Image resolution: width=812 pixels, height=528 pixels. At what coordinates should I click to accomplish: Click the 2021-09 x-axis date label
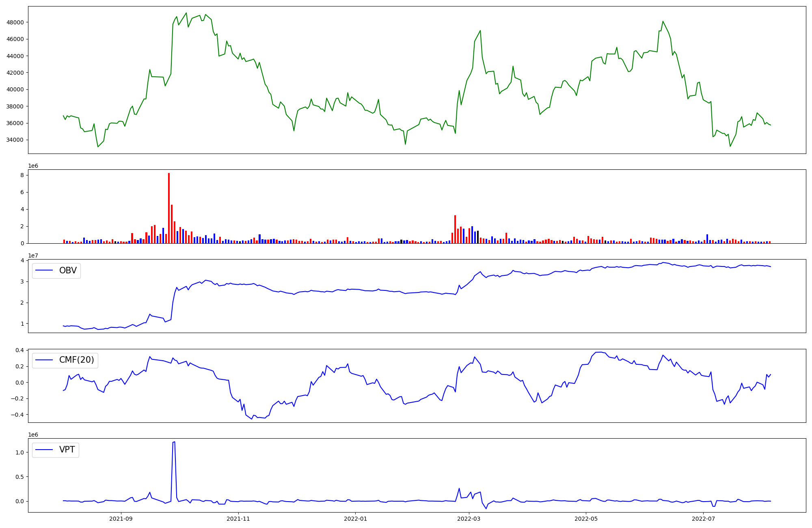coord(121,519)
